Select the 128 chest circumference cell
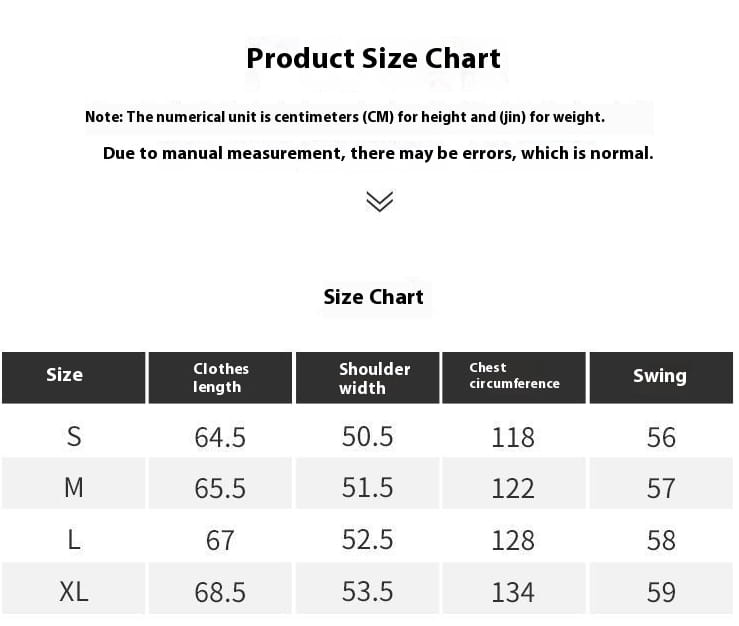The image size is (739, 626). coord(513,540)
